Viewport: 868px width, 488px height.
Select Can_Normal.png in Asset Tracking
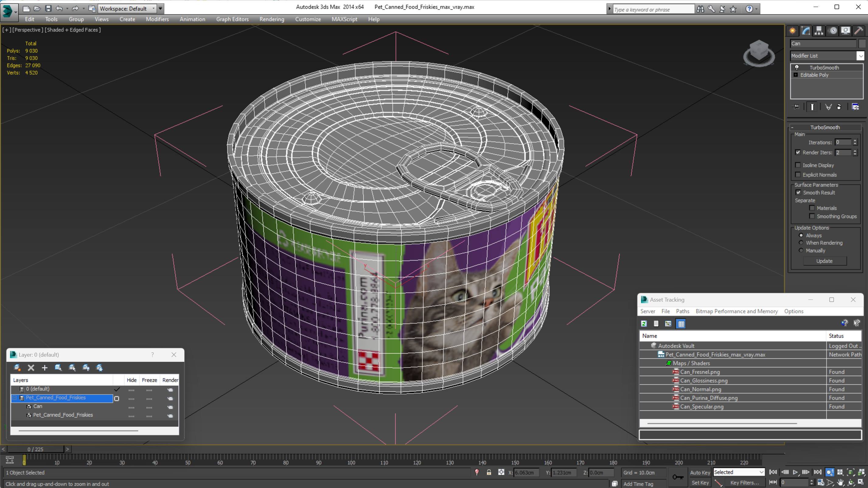coord(700,389)
